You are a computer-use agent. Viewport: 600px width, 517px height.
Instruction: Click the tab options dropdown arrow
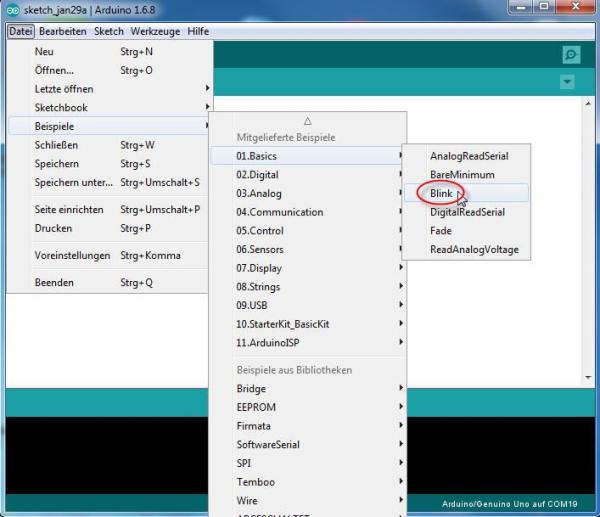568,82
